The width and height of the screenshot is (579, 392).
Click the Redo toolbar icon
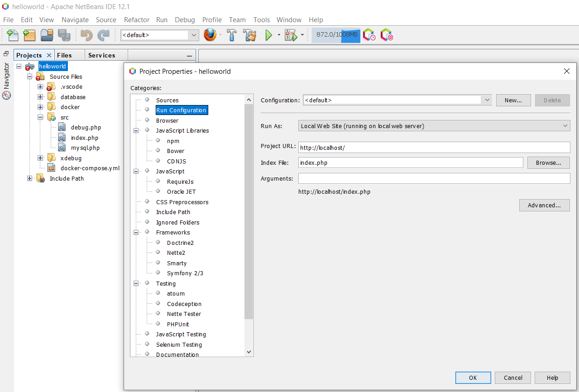[104, 35]
